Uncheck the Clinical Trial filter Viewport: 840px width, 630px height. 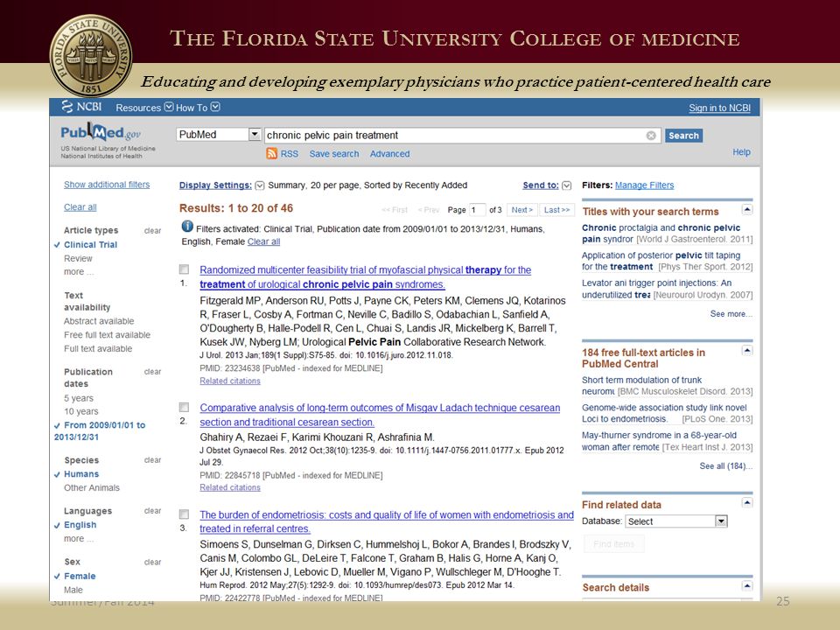coord(90,244)
